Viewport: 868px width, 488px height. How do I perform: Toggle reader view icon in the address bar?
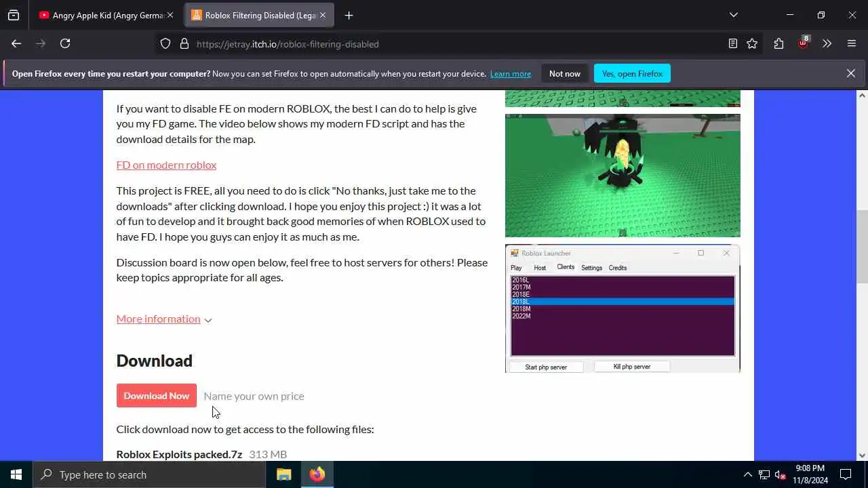click(x=732, y=44)
